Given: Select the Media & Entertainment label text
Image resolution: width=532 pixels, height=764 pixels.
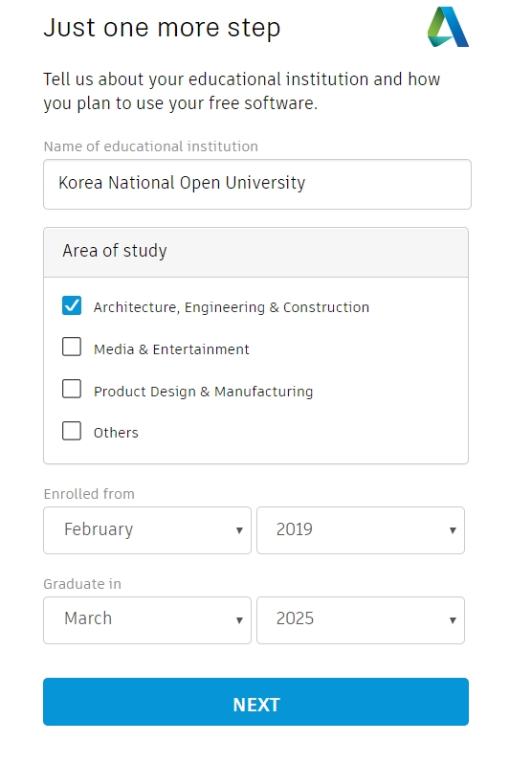Looking at the screenshot, I should point(171,349).
